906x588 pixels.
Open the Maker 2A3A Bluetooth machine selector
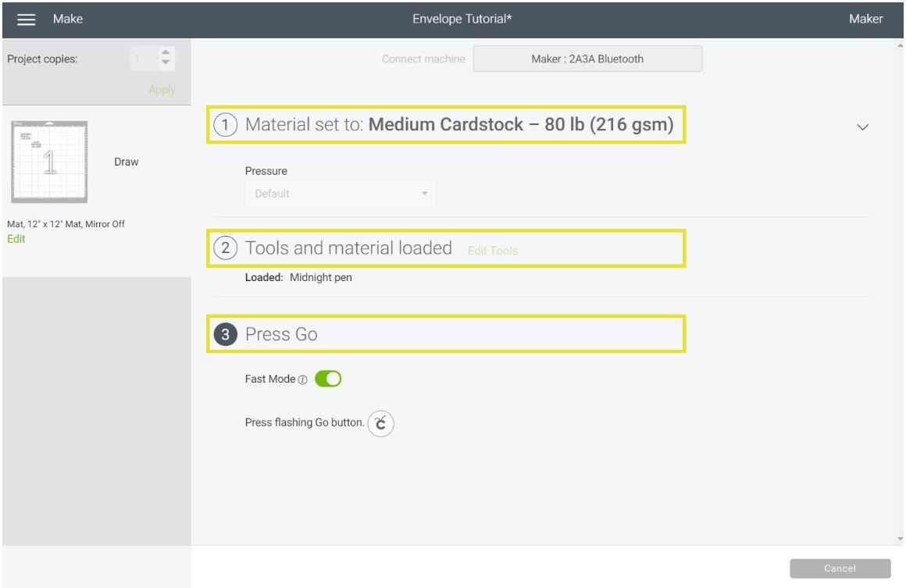(x=587, y=59)
